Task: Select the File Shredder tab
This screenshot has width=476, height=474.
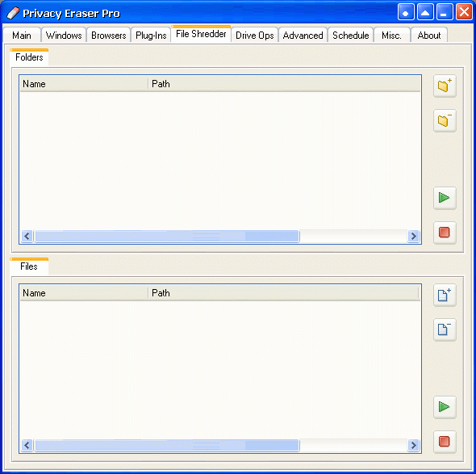Action: click(x=201, y=34)
